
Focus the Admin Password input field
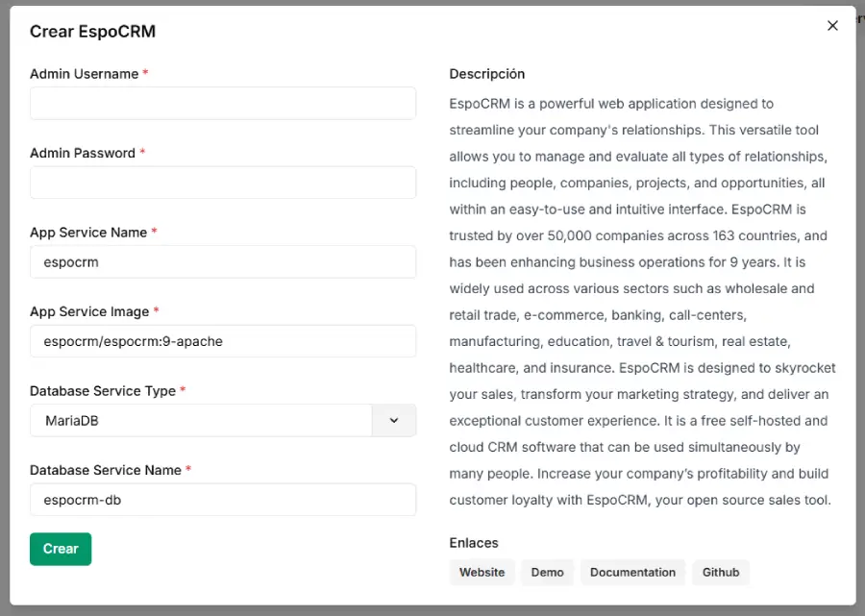click(223, 183)
